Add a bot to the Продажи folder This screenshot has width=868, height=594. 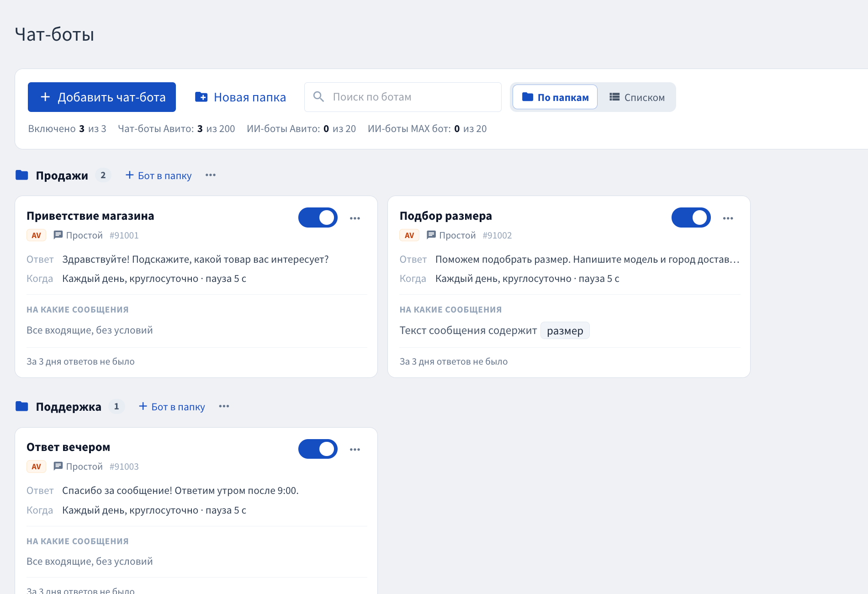159,175
